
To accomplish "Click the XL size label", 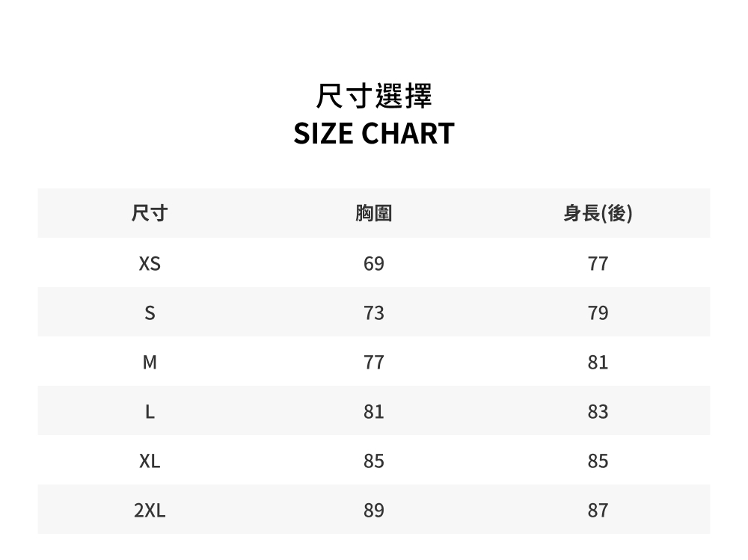I will tap(150, 461).
